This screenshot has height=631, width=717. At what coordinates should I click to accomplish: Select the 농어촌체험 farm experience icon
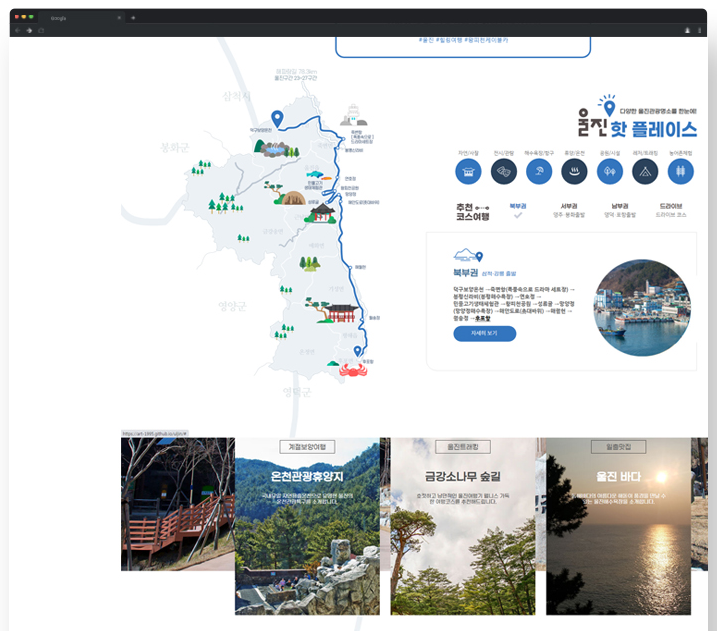coord(680,172)
